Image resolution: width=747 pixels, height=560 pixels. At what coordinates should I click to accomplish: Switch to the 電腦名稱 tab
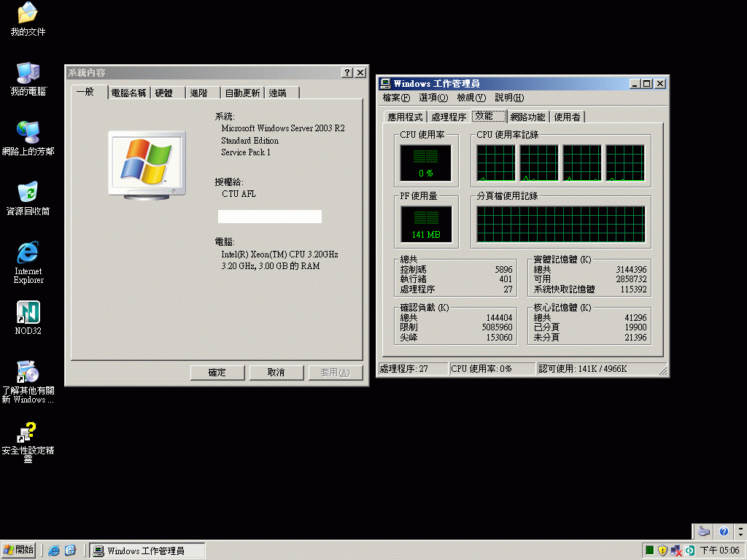(128, 93)
